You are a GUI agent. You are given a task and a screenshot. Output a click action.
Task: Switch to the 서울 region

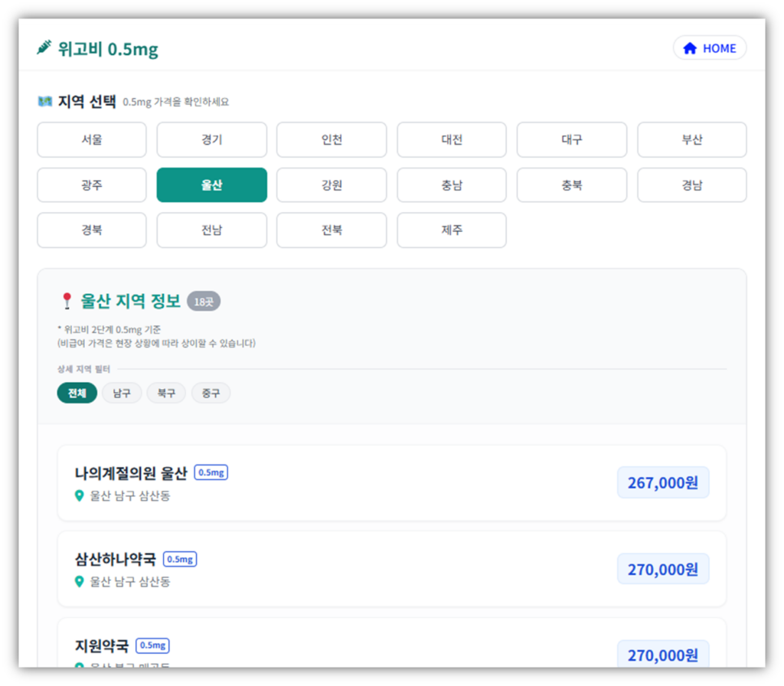(91, 139)
